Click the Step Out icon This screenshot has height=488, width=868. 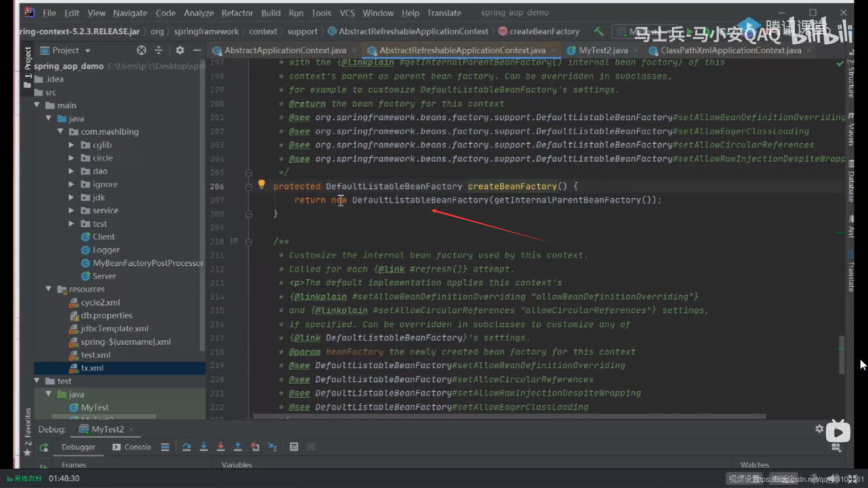238,447
